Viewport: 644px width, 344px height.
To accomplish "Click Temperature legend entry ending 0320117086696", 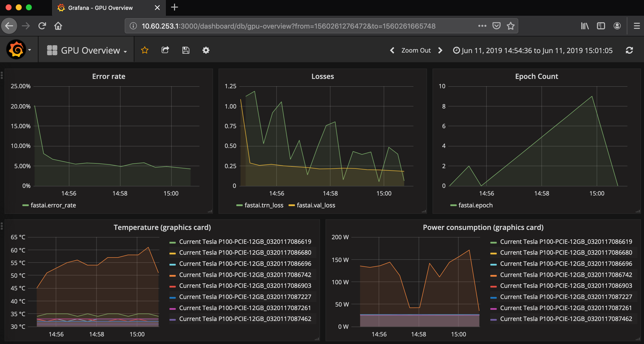I will [x=245, y=264].
